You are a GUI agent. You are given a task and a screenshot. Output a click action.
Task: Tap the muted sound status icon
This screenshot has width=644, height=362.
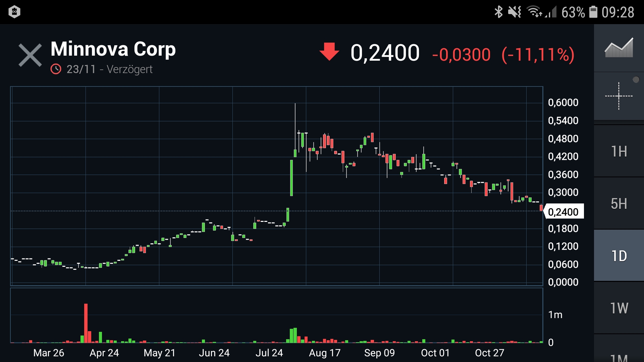click(x=514, y=12)
